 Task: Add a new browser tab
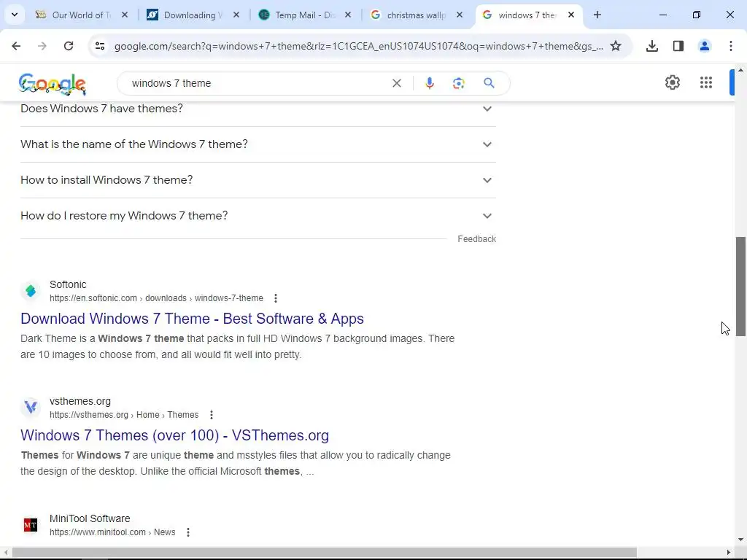point(597,15)
